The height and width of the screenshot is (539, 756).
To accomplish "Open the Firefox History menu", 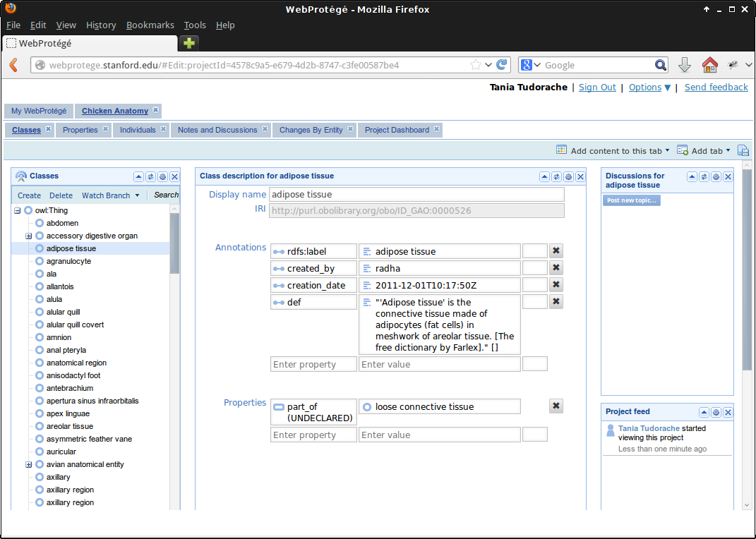I will [x=101, y=25].
